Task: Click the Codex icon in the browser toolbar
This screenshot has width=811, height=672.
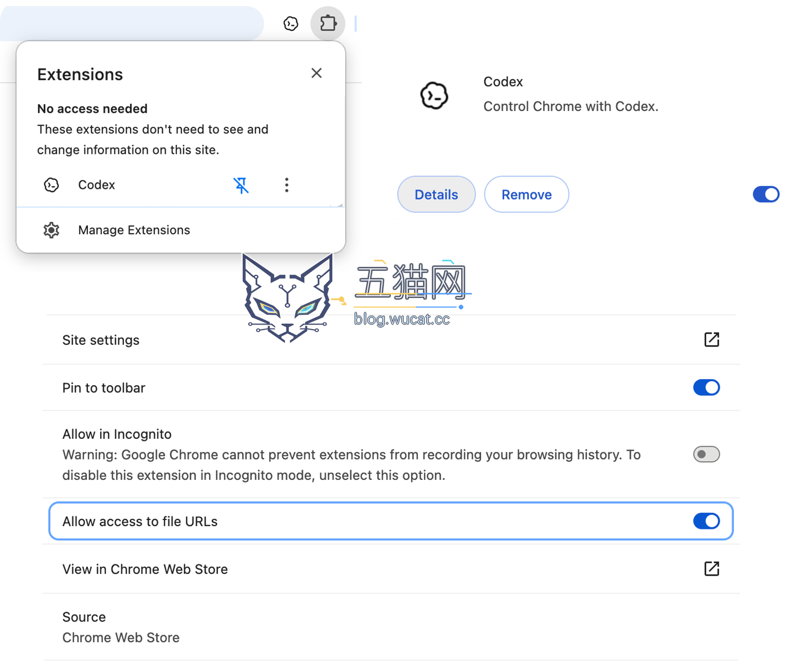Action: pyautogui.click(x=291, y=24)
